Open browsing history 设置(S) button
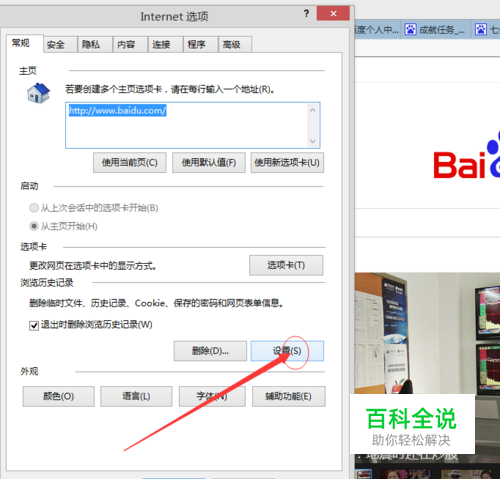This screenshot has width=500, height=479. [x=287, y=351]
